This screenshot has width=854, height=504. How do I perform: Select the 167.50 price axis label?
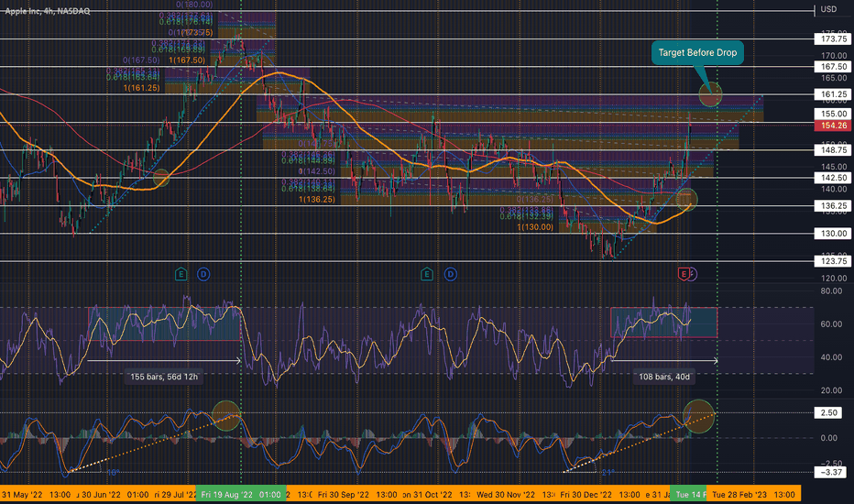833,67
